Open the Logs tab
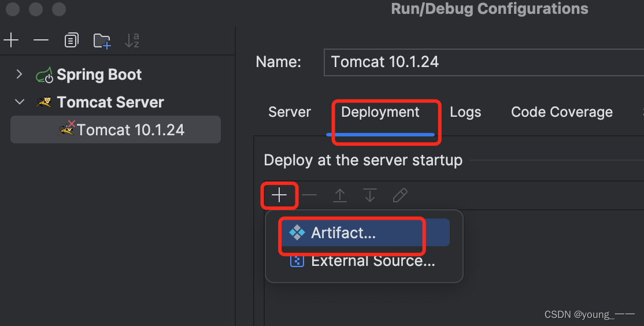The image size is (644, 326). tap(465, 112)
